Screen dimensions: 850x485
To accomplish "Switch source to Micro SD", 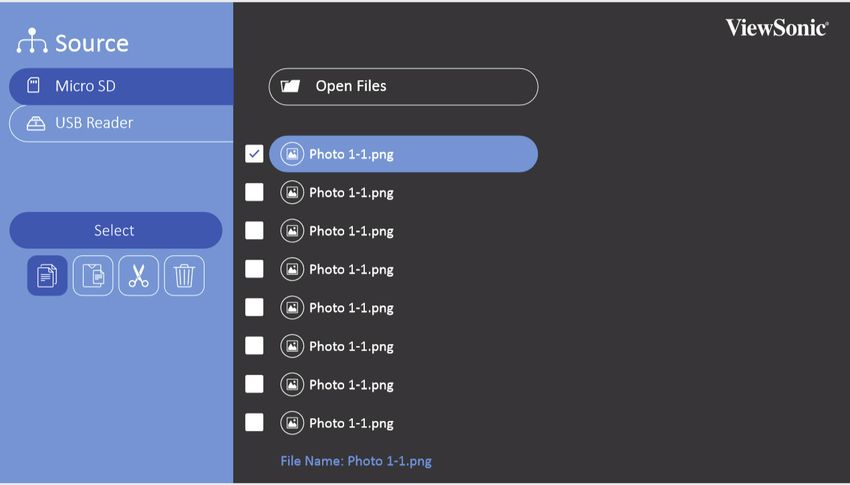I will (x=121, y=86).
